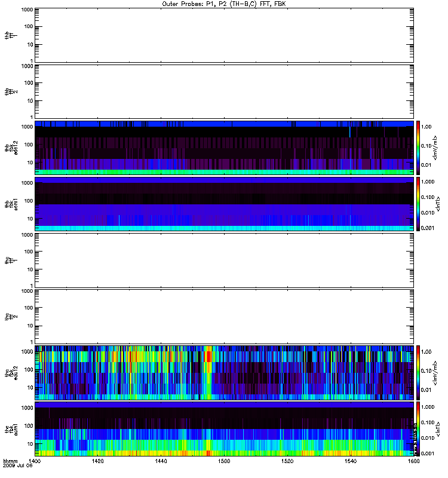The image size is (448, 478).
Task: Click the 1540 time tick label
Action: pos(351,461)
